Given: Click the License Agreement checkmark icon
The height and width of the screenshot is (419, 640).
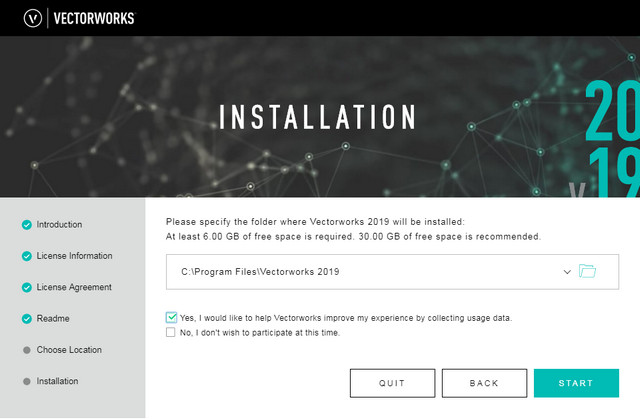Looking at the screenshot, I should click(26, 288).
